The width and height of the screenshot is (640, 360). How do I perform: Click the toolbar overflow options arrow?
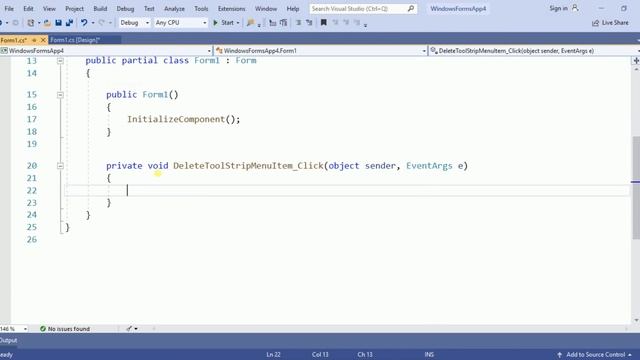pyautogui.click(x=365, y=25)
